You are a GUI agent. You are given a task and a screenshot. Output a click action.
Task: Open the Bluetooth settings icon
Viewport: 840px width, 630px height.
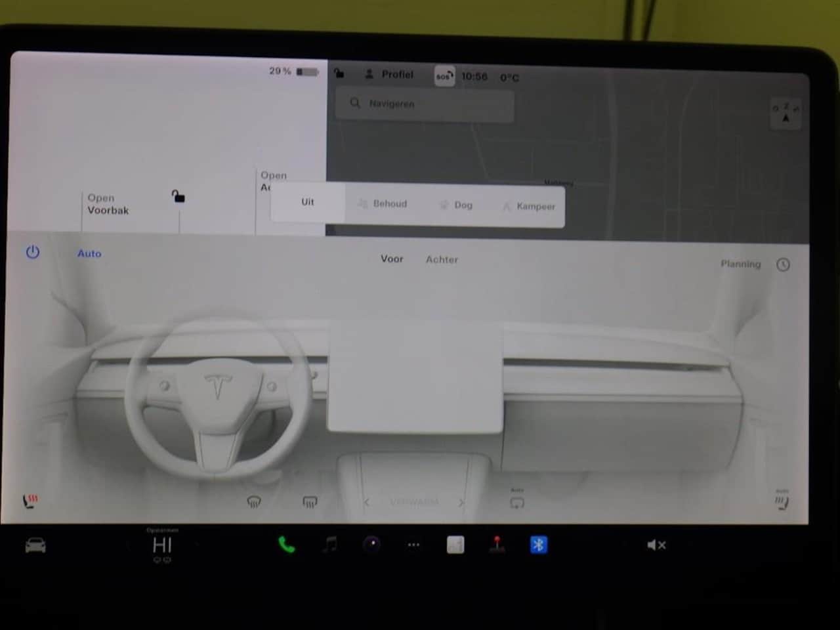tap(538, 545)
